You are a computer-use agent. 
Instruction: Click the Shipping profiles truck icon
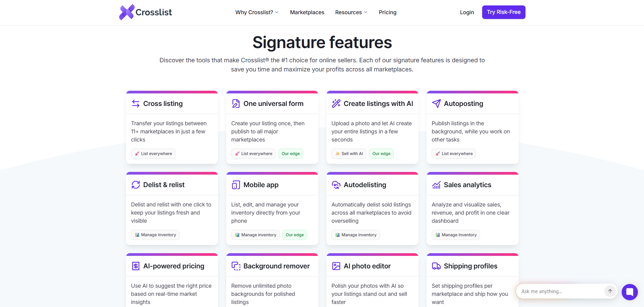pos(436,266)
